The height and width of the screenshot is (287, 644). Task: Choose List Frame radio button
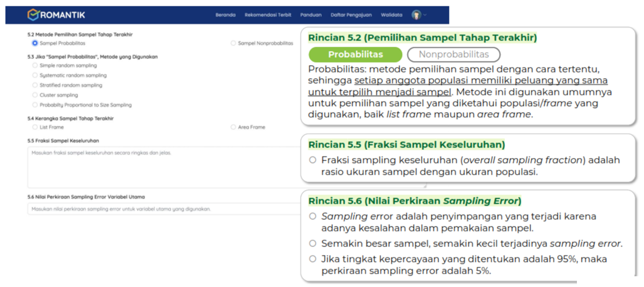(x=35, y=127)
